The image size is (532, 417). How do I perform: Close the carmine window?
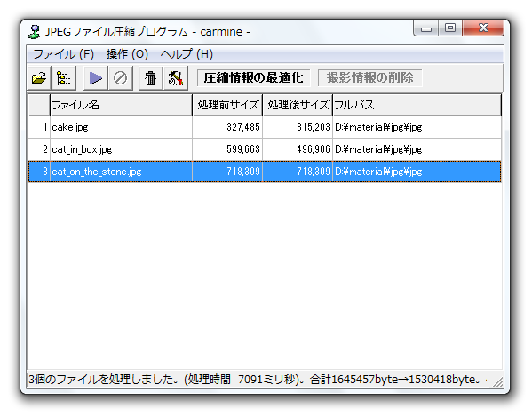[483, 28]
